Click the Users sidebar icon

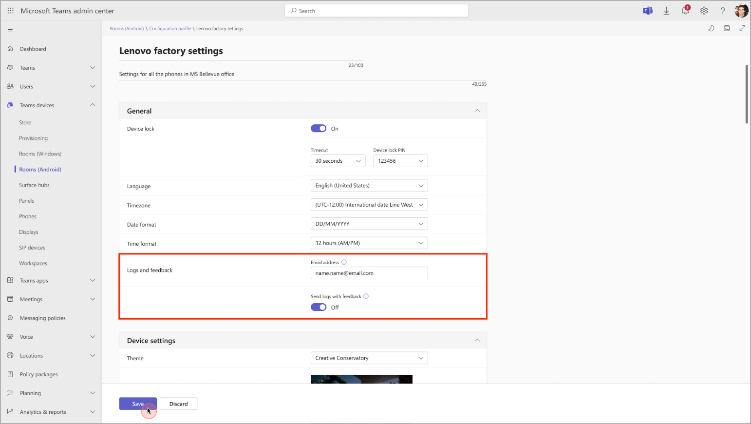[10, 86]
